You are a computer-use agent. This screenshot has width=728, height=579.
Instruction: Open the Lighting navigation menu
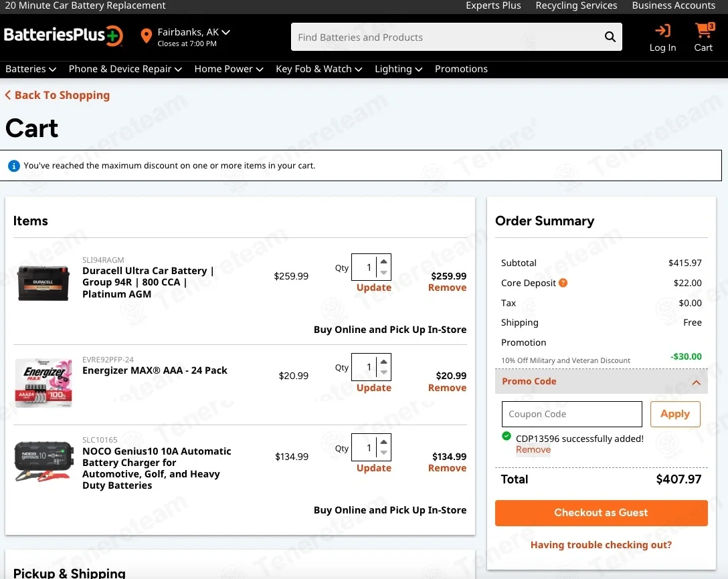[x=398, y=69]
